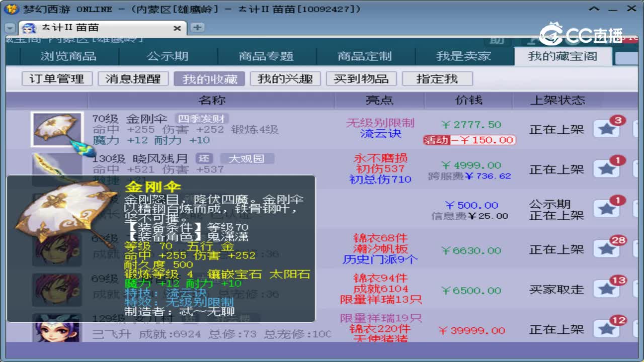
Task: Click character avatar of 69级 listing priced ¥6500
Action: tap(57, 290)
